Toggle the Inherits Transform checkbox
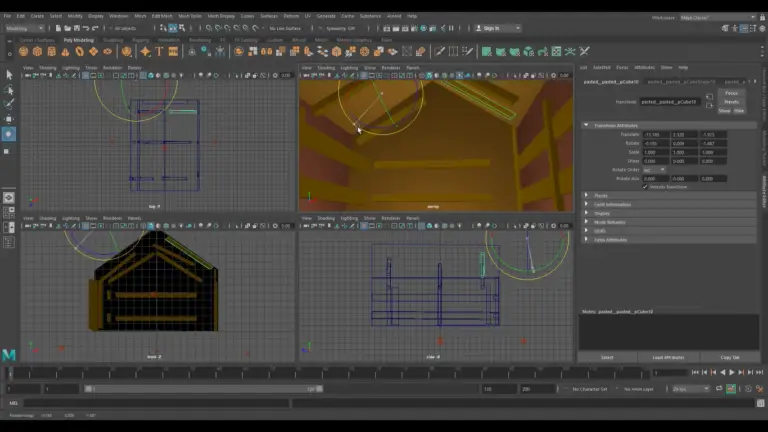The height and width of the screenshot is (432, 768). tap(645, 187)
